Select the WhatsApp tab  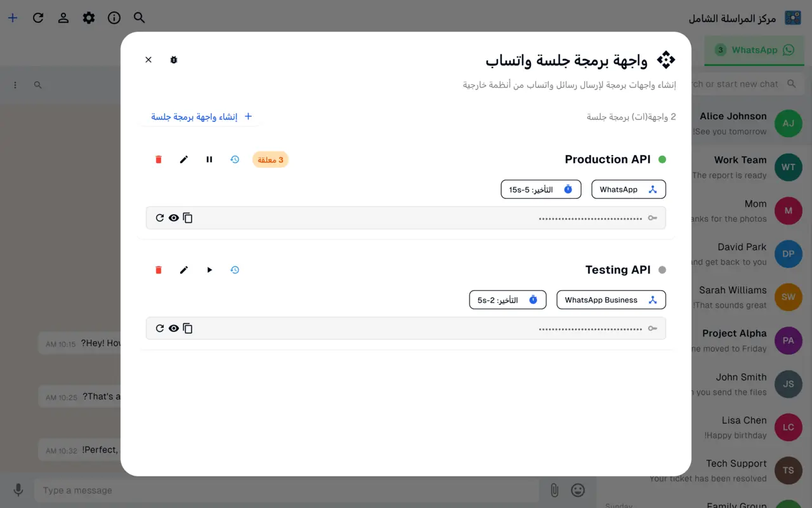click(x=754, y=50)
